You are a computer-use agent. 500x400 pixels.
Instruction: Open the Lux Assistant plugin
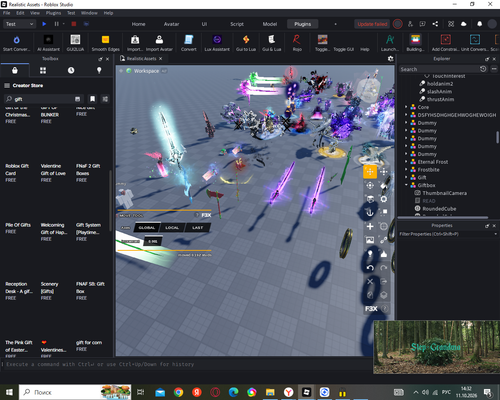click(x=217, y=40)
